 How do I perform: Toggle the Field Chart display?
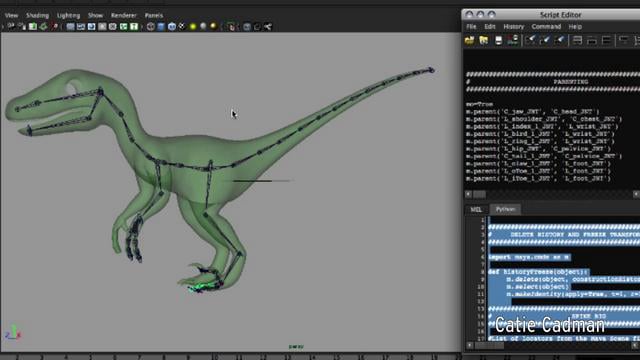point(113,27)
